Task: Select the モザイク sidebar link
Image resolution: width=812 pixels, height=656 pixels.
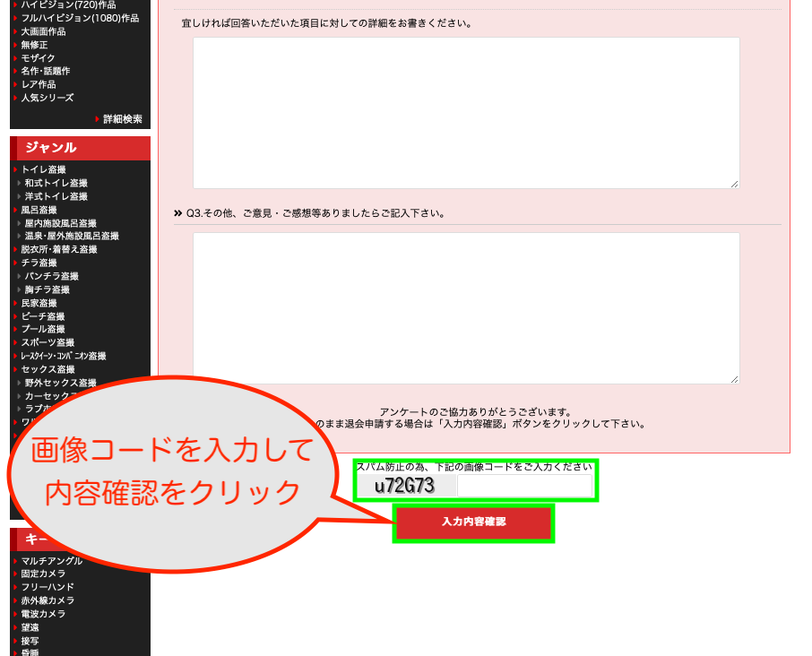Action: point(38,57)
